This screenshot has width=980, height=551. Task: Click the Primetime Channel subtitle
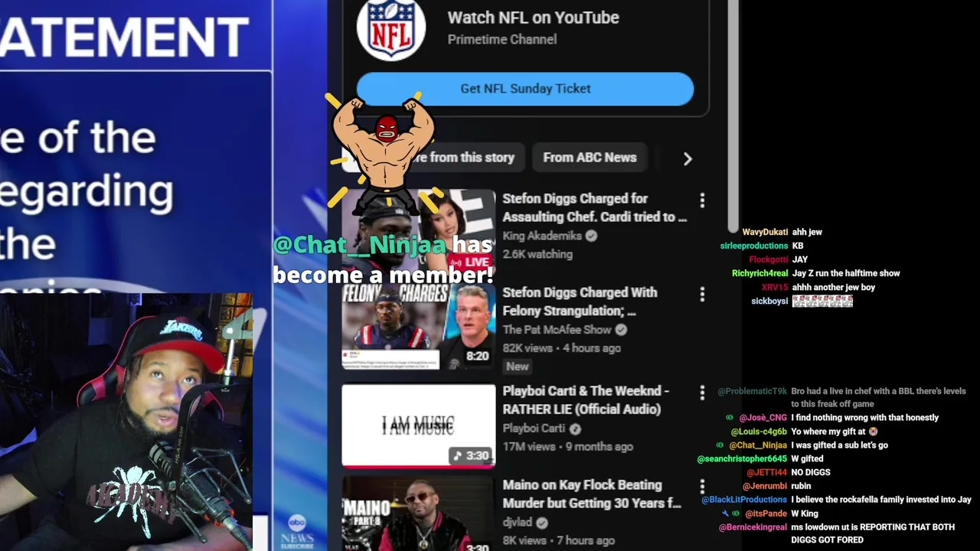tap(501, 40)
